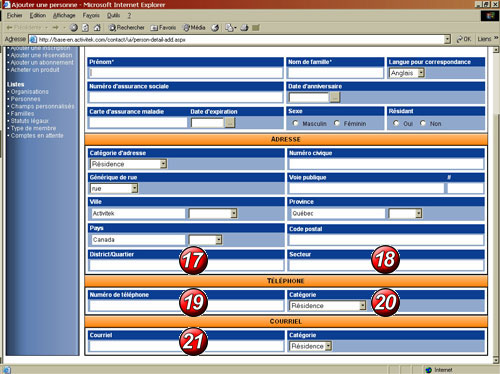Click the Print toolbar icon
The width and height of the screenshot is (500, 374).
(x=244, y=28)
